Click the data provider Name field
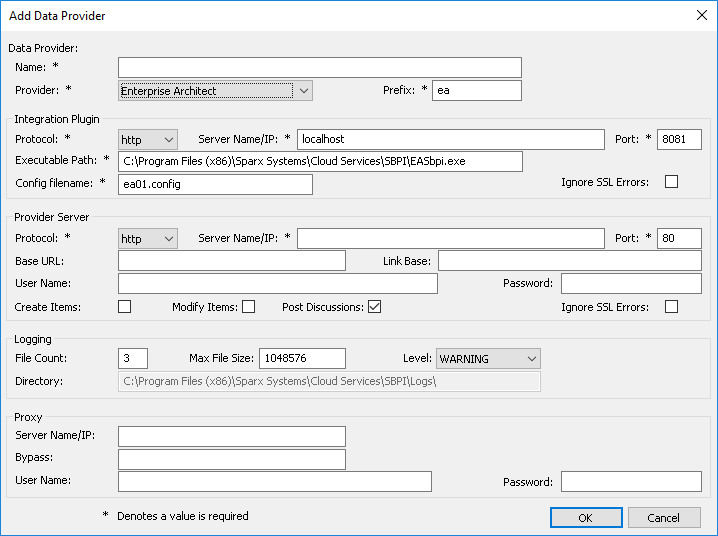 point(320,67)
